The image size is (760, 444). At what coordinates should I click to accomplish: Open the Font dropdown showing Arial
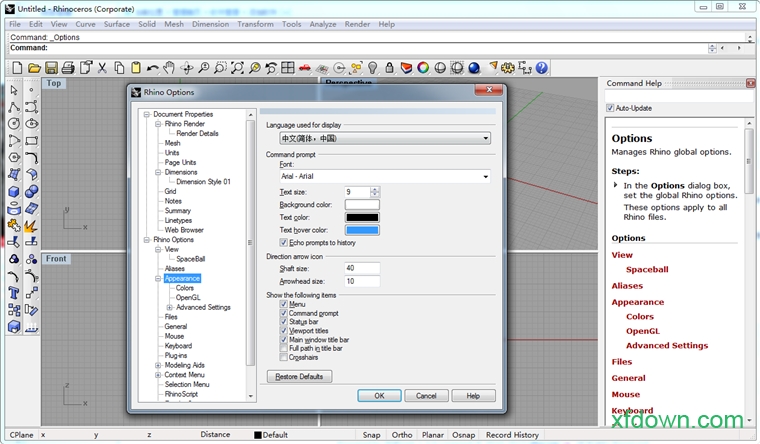coord(385,176)
